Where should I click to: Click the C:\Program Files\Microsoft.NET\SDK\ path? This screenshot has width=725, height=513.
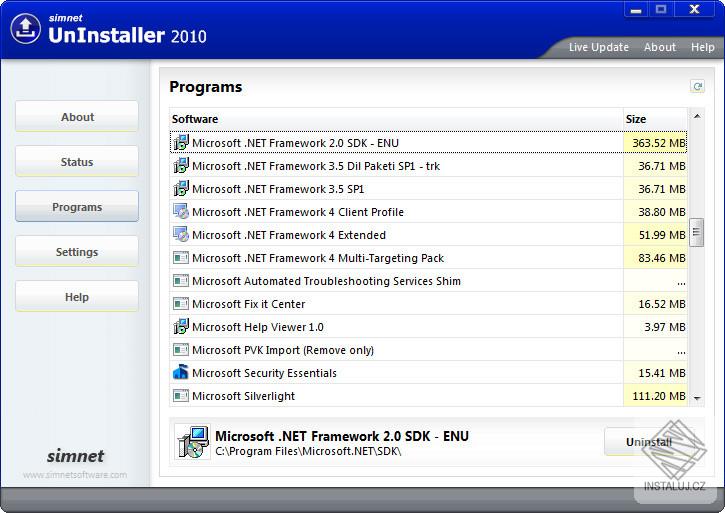tap(308, 451)
